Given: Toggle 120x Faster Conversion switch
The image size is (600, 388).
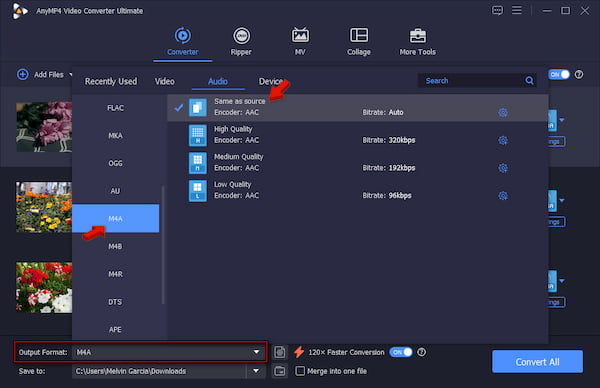Looking at the screenshot, I should pos(401,352).
